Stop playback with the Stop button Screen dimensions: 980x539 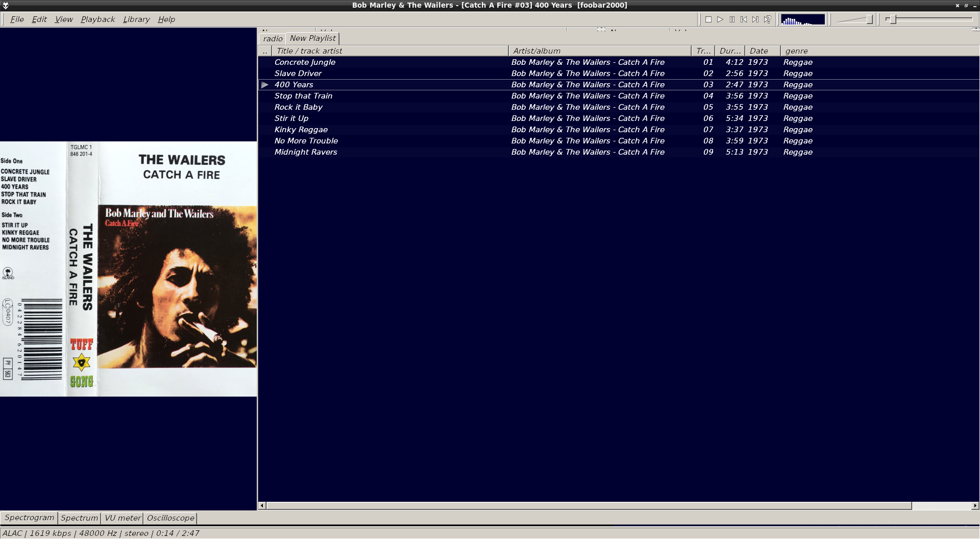click(x=708, y=19)
